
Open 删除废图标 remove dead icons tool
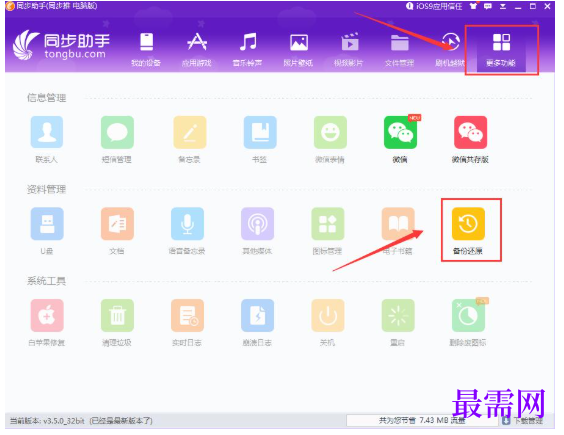pyautogui.click(x=468, y=315)
